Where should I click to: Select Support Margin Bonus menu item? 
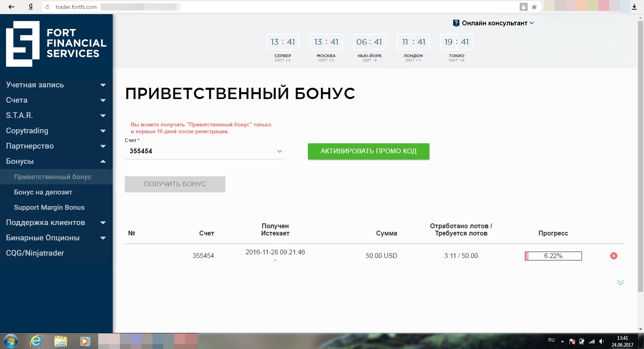click(49, 207)
